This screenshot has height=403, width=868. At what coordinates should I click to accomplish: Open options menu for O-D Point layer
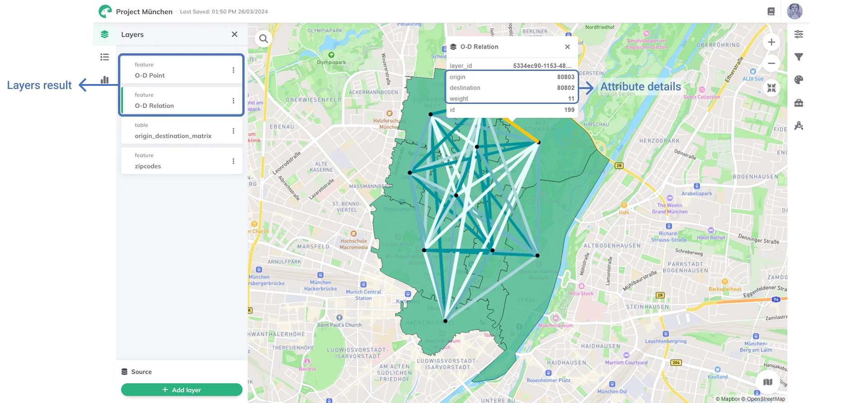(x=233, y=70)
